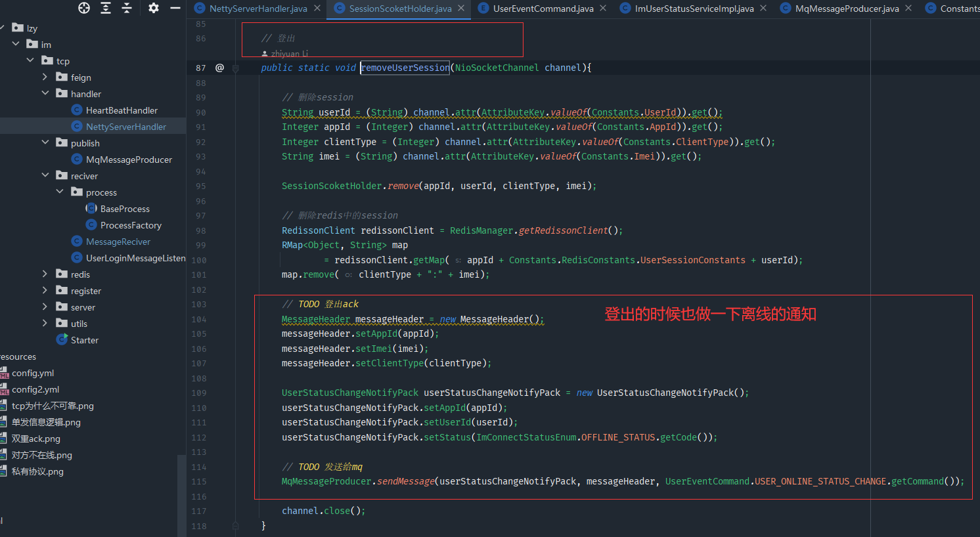This screenshot has width=980, height=537.
Task: Expand the server folder chevron
Action: (45, 307)
